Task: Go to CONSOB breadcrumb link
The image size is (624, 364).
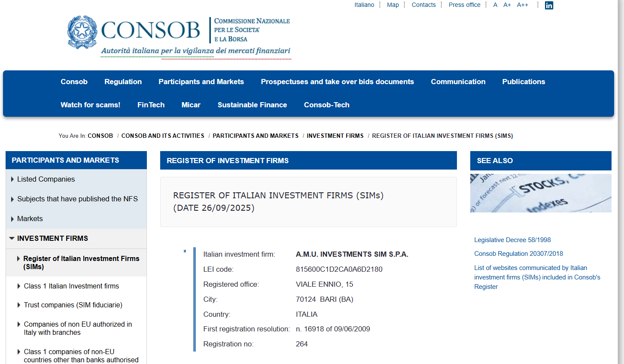Action: coord(100,136)
